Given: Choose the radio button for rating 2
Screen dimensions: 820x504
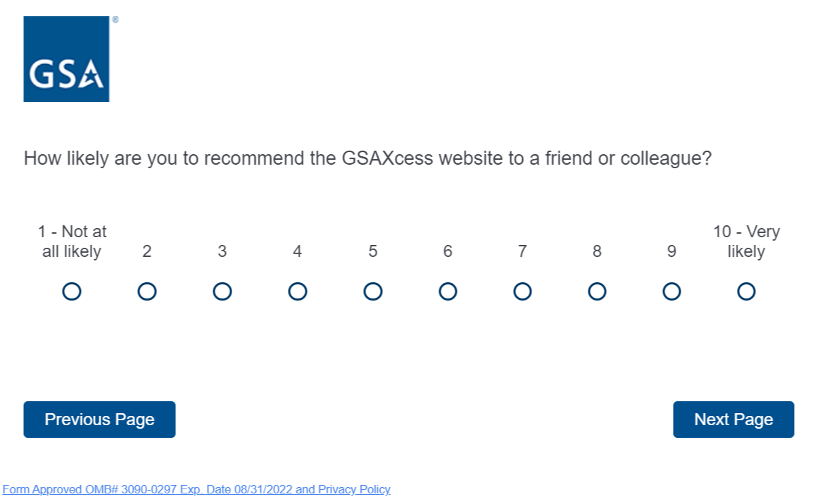Looking at the screenshot, I should pyautogui.click(x=147, y=291).
